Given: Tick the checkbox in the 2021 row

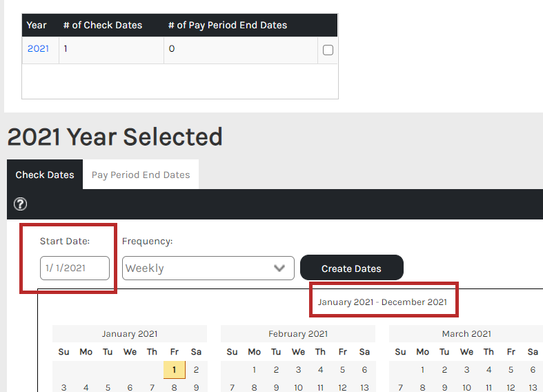Looking at the screenshot, I should pyautogui.click(x=328, y=50).
